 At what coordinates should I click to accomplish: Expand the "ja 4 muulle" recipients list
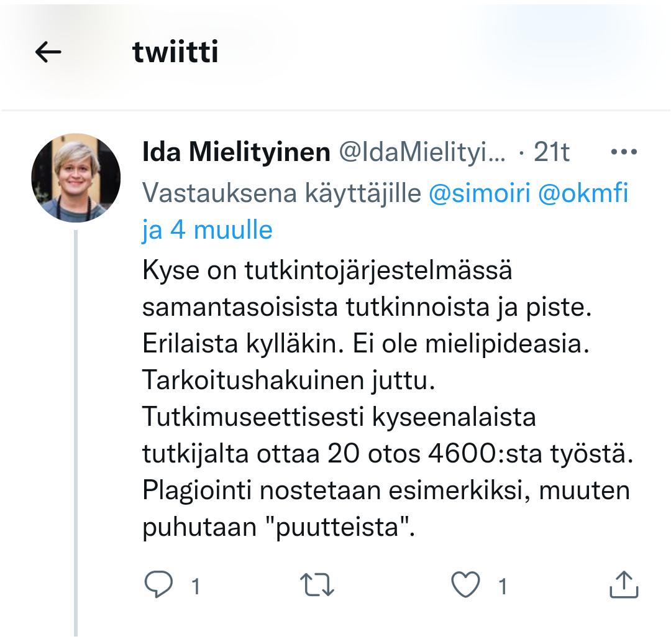208,230
